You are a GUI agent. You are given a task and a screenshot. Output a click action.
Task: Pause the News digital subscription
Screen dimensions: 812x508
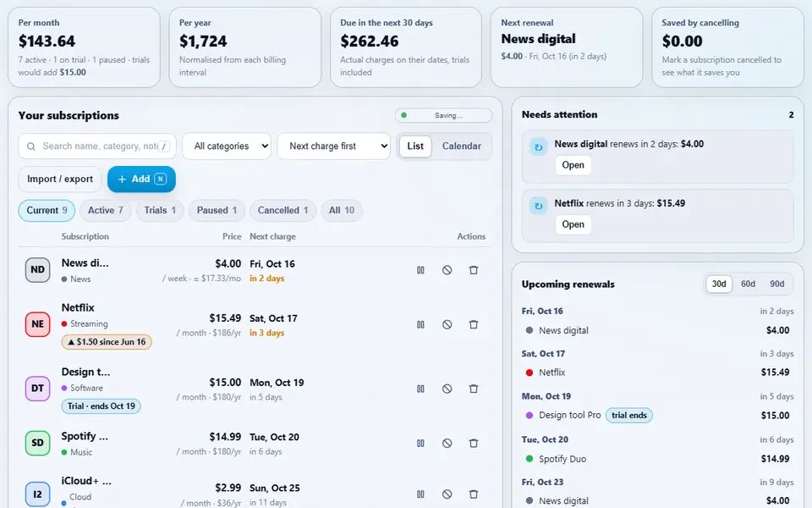pos(420,270)
